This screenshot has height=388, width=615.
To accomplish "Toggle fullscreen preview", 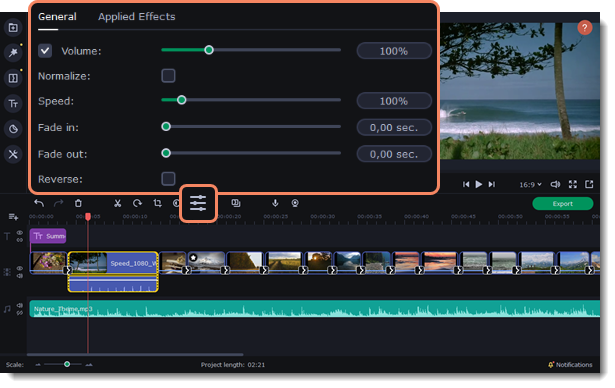I will click(x=573, y=184).
